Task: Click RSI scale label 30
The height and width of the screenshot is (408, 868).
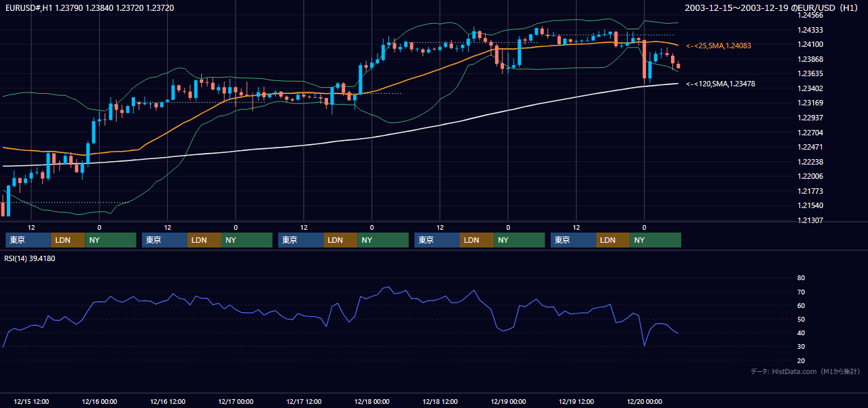Action: tap(801, 346)
